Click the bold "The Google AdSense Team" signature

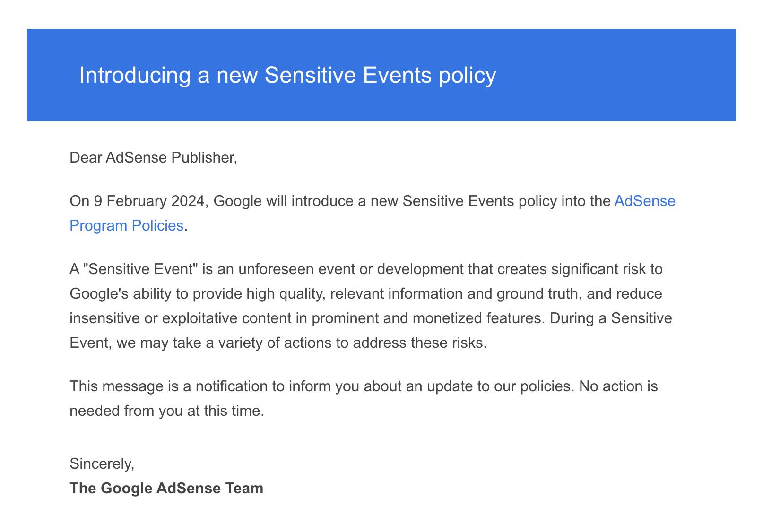coord(166,488)
